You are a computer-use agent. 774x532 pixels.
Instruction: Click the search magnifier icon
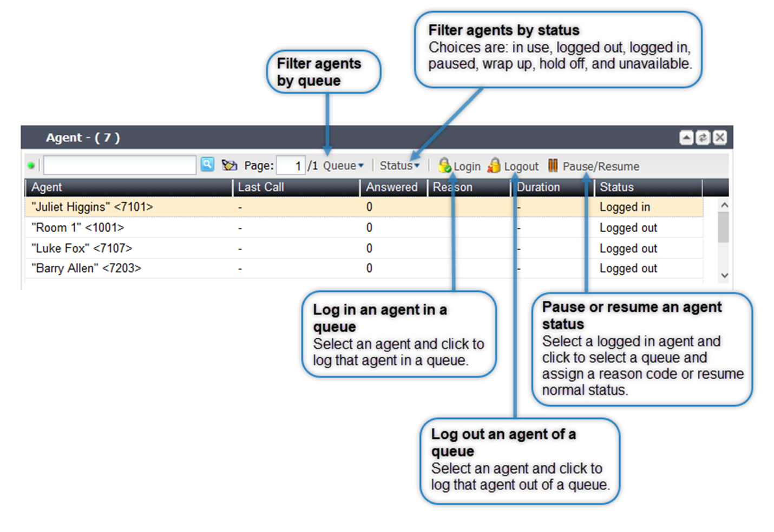point(207,165)
